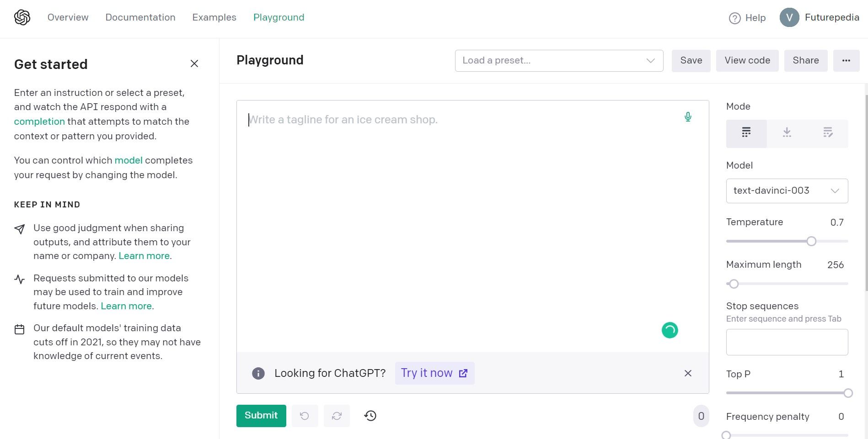Switch to Insert mode

click(787, 133)
